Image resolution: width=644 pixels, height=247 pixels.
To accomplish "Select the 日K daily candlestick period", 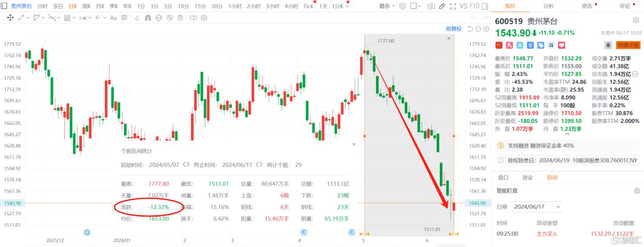I will point(73,6).
